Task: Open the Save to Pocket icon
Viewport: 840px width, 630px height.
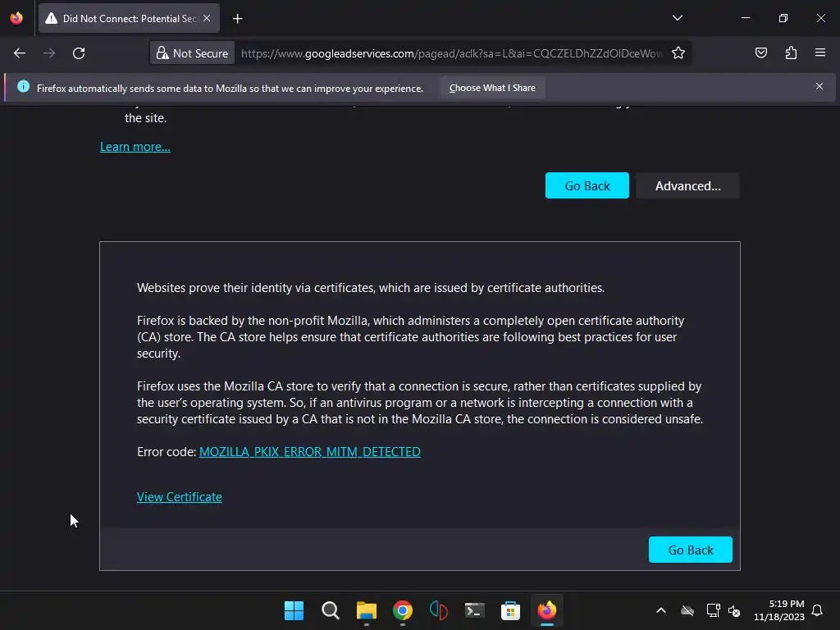Action: [x=760, y=53]
